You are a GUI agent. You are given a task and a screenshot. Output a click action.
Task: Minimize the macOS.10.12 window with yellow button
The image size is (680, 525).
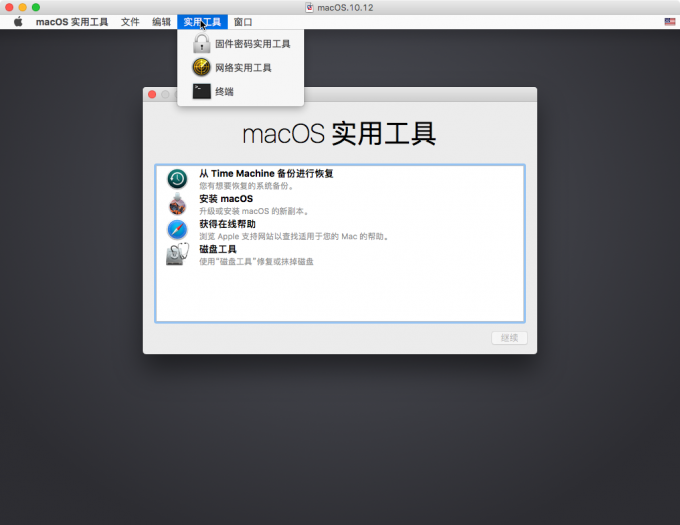tap(23, 7)
